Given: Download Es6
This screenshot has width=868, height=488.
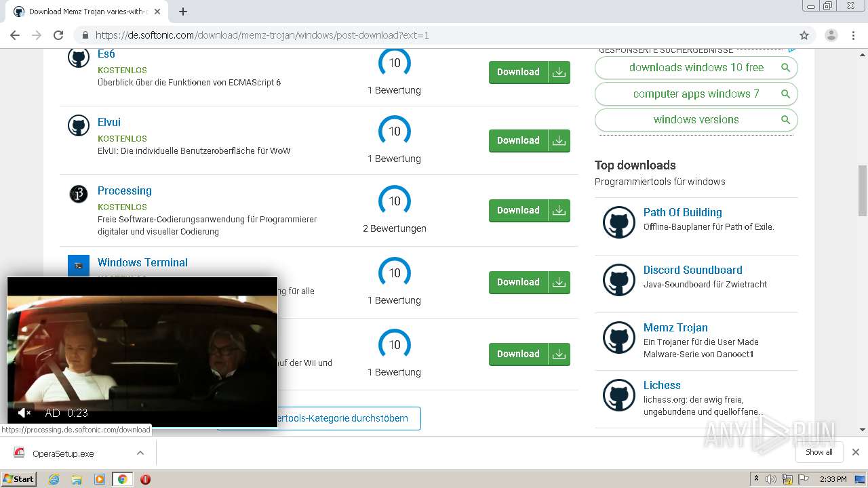Looking at the screenshot, I should click(x=529, y=72).
